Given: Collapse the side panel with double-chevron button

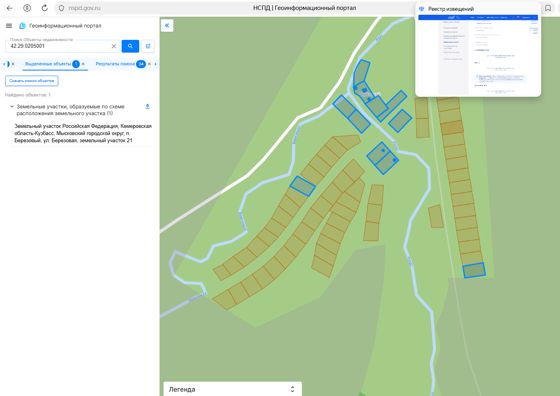Looking at the screenshot, I should pyautogui.click(x=167, y=25).
